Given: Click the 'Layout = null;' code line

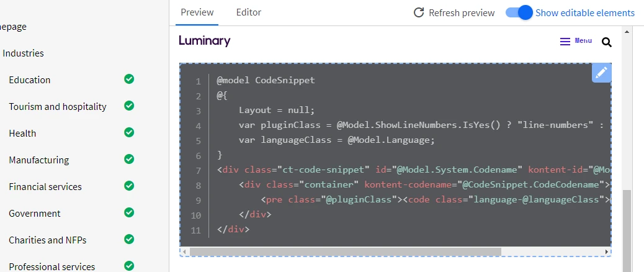Looking at the screenshot, I should click(277, 110).
